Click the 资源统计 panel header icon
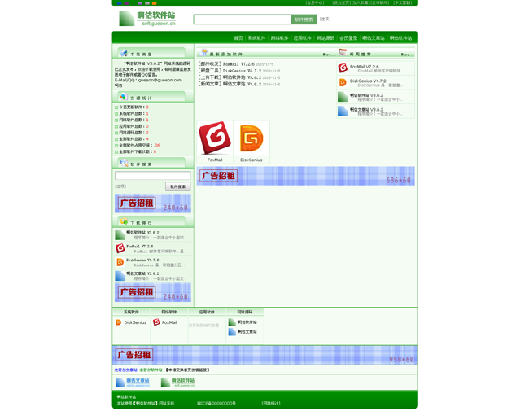Viewport: 529px width, 420px height. click(123, 97)
